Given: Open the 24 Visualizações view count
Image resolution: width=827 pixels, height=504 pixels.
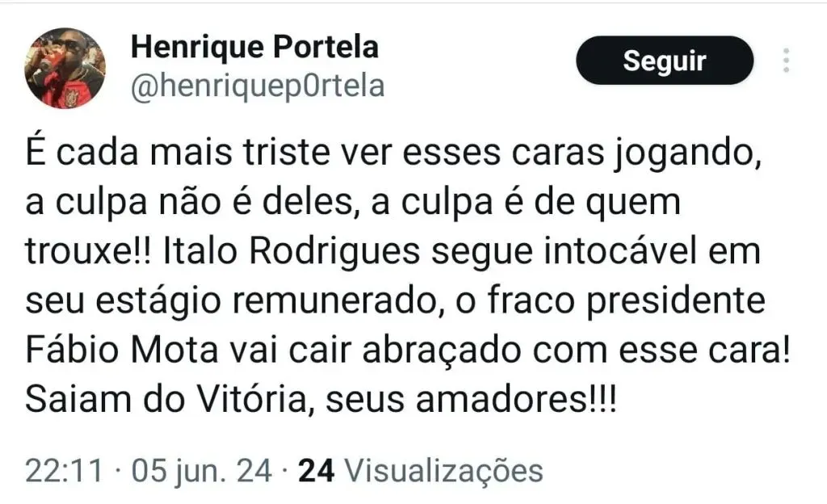Looking at the screenshot, I should coord(420,471).
